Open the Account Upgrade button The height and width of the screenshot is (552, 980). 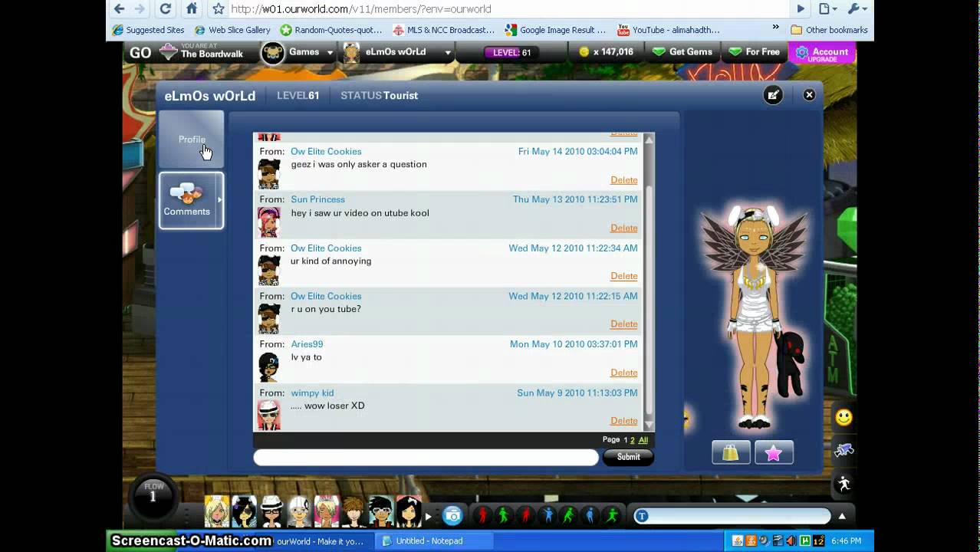[x=822, y=53]
